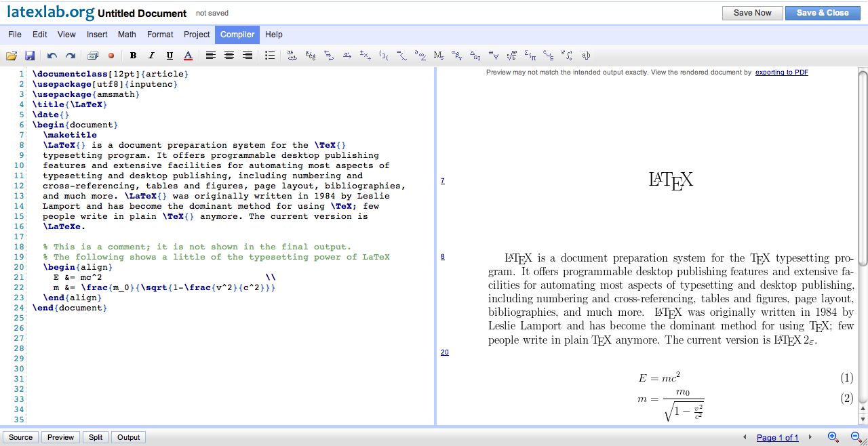This screenshot has height=446, width=868.
Task: Open the Help menu
Action: [274, 35]
